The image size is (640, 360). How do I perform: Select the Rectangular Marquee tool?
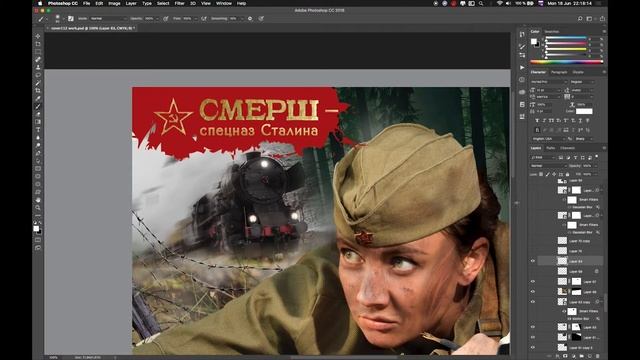(38, 52)
